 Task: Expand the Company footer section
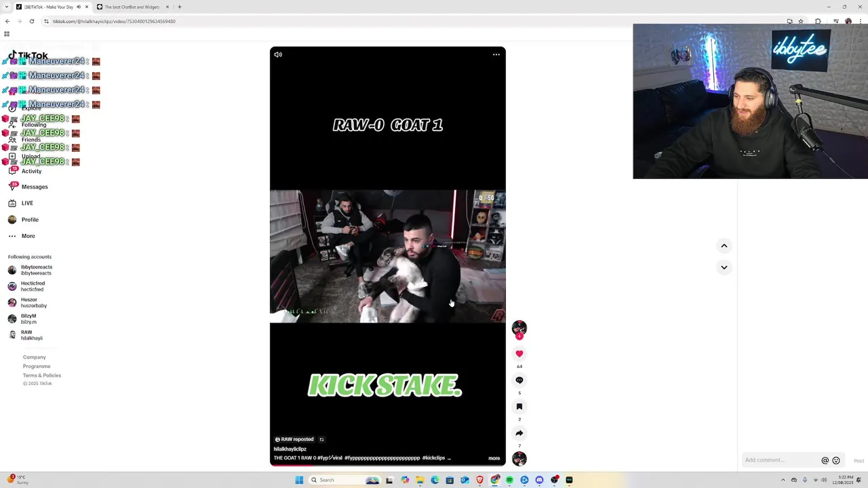(35, 357)
